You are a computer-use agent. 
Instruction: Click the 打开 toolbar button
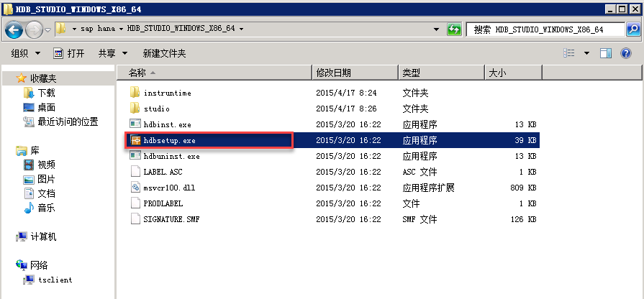(x=69, y=53)
